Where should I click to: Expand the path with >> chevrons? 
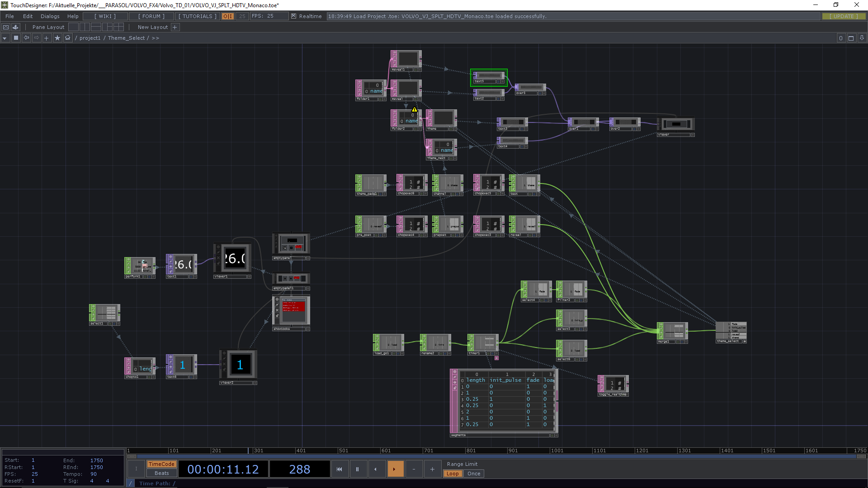pos(156,38)
